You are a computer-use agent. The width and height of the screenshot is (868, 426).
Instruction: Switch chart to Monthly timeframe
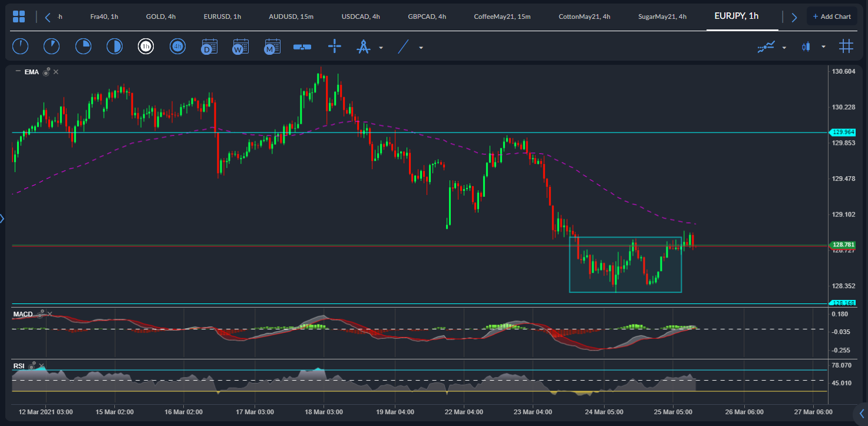[x=272, y=46]
